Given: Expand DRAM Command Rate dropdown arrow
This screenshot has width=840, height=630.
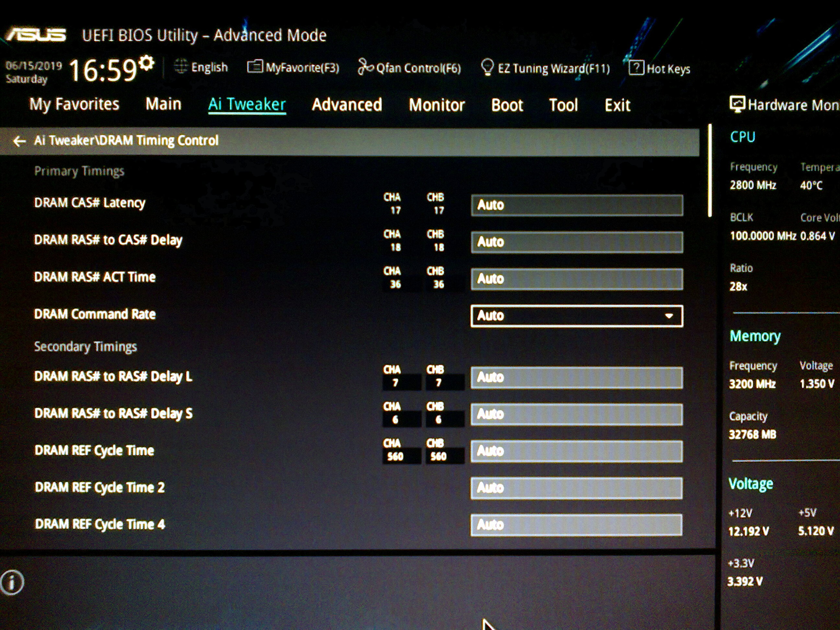Looking at the screenshot, I should pos(669,316).
